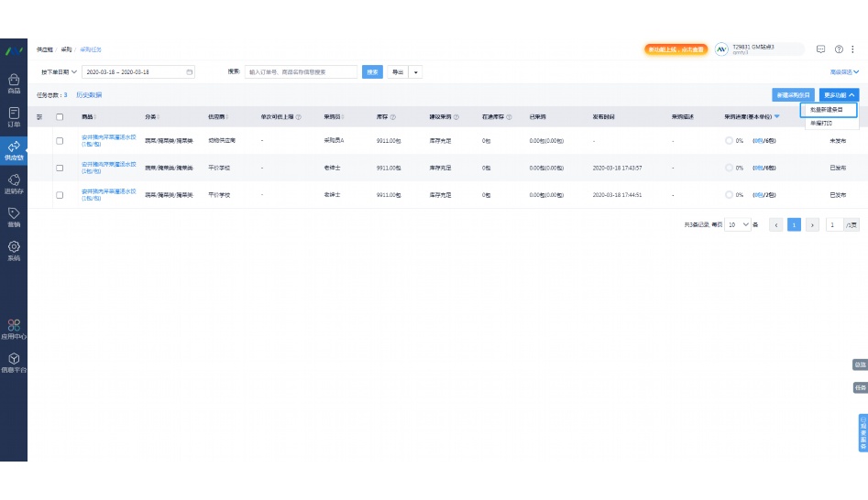Screen dimensions: 868x500
Task: Check the row published at 17:44:51
Action: pos(60,195)
